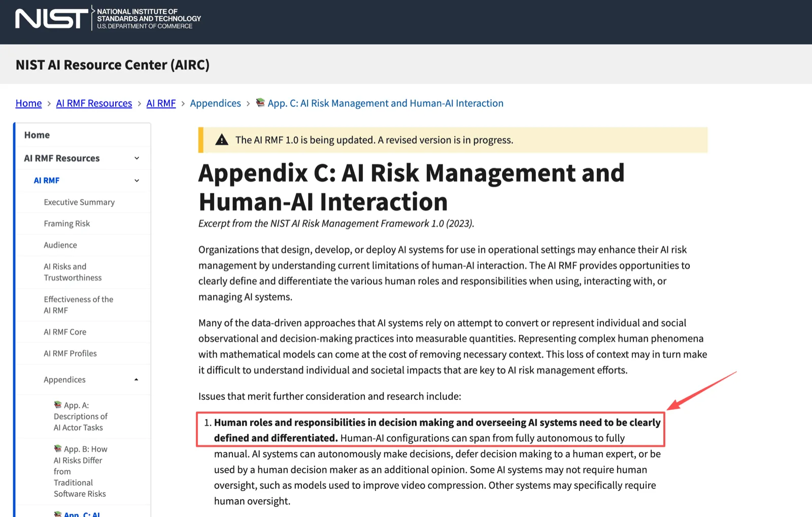
Task: Click the NIST logo in header
Action: tap(52, 19)
